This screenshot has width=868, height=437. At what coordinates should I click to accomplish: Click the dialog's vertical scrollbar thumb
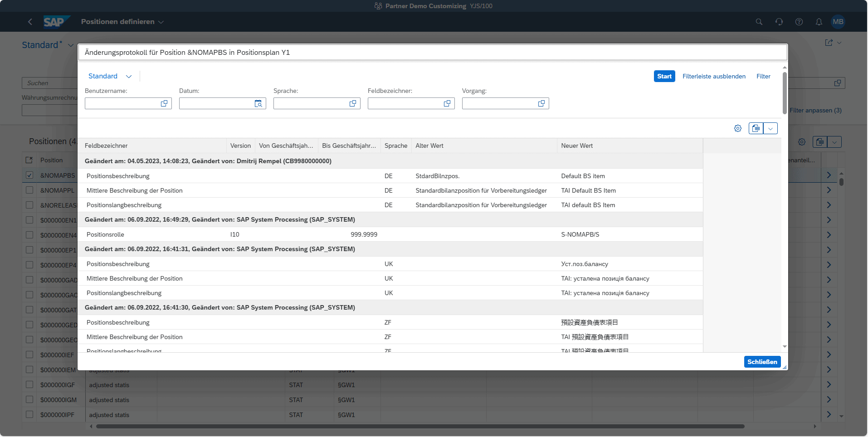click(x=785, y=93)
